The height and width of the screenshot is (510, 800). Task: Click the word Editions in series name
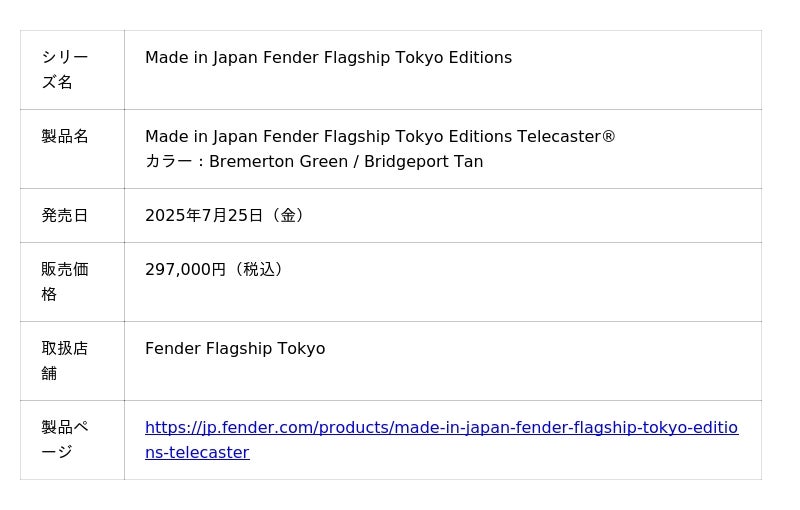tap(474, 58)
